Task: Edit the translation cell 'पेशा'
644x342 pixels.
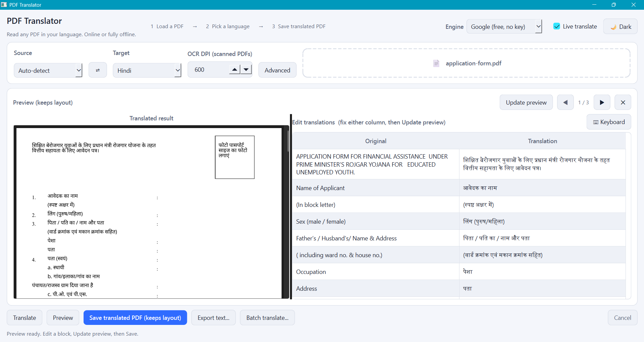Action: click(542, 272)
